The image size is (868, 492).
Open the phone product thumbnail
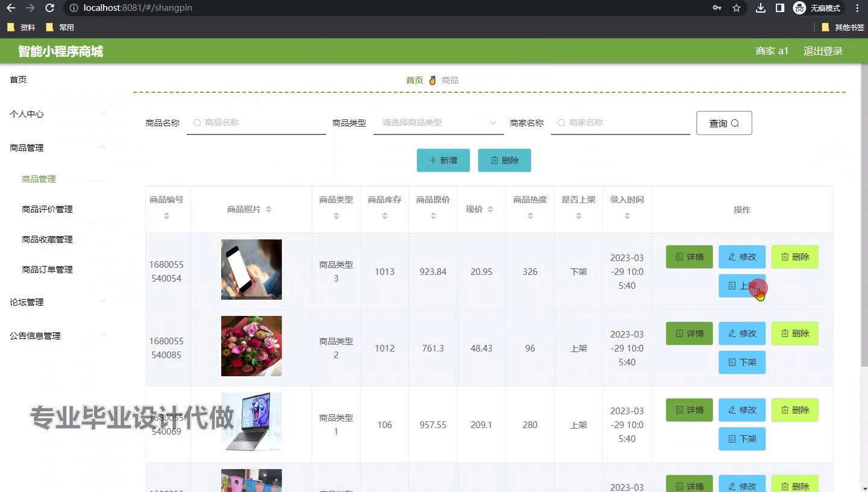tap(251, 270)
